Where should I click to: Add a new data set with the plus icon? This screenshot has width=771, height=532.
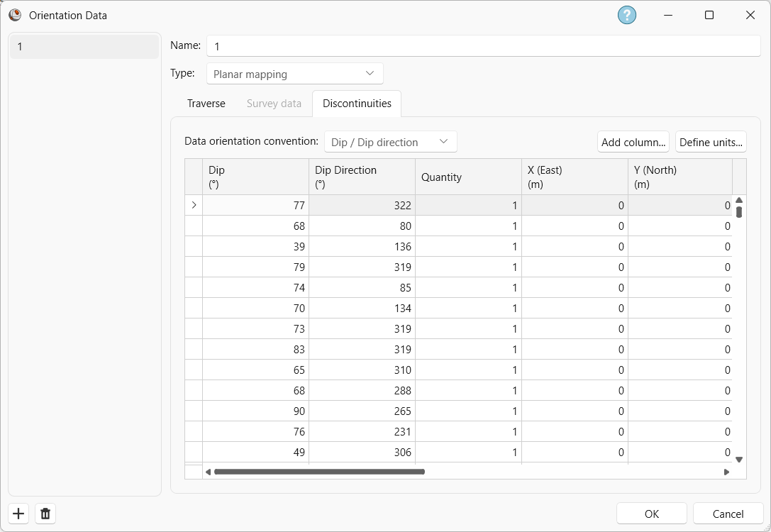tap(18, 514)
